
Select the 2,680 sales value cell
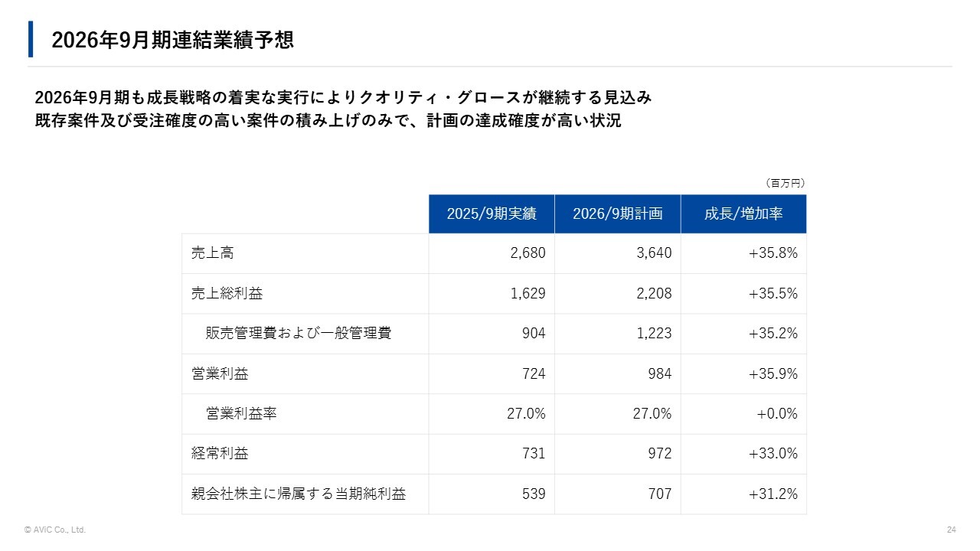click(x=528, y=253)
